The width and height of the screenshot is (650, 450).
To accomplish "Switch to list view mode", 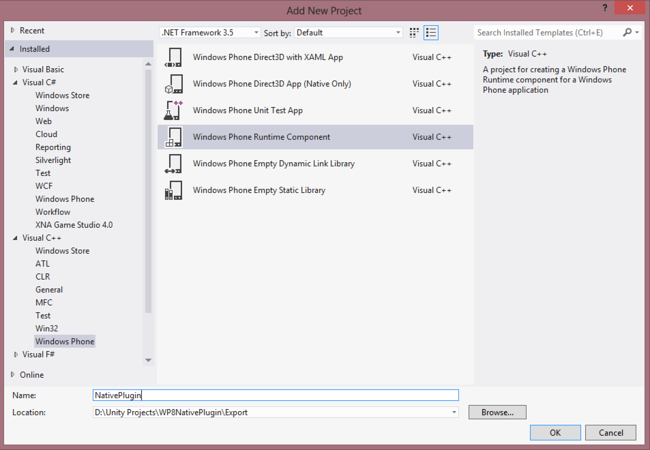I will (431, 33).
